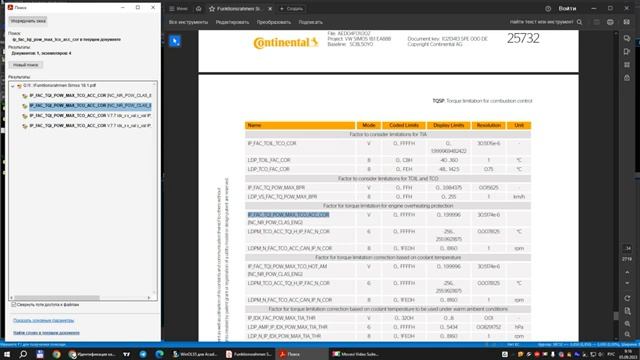Click the document vertical scrollbar thumb
Screen dimensions: 640x360
616,316
